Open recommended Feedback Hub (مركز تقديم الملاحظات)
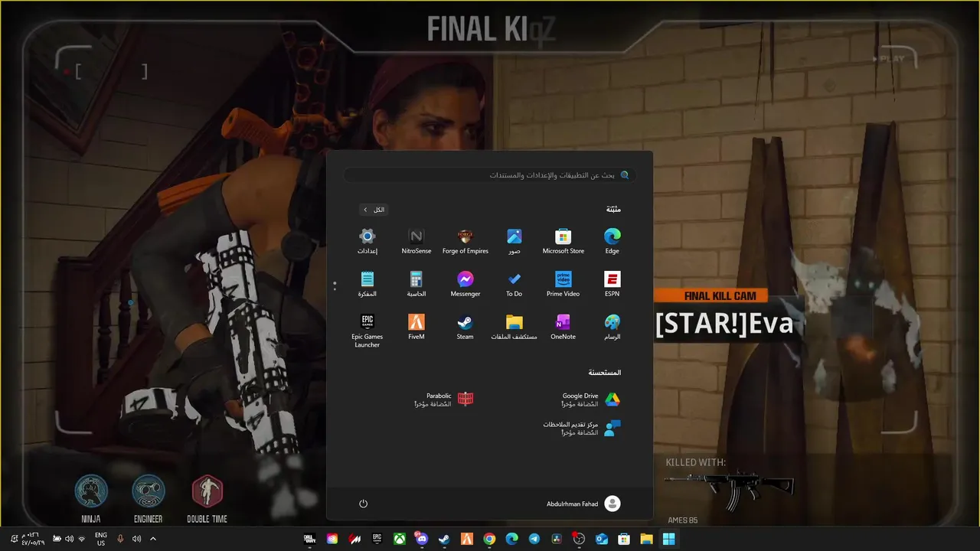The height and width of the screenshot is (551, 980). [582, 429]
